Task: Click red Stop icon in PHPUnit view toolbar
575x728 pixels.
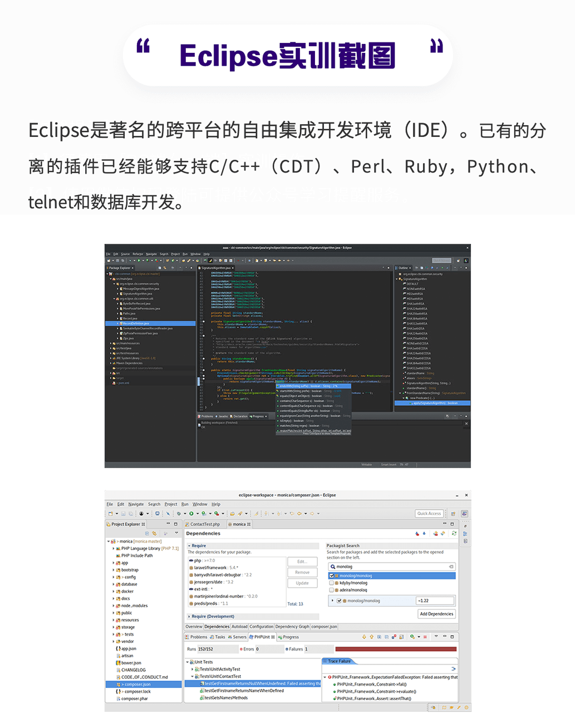Action: coord(425,637)
